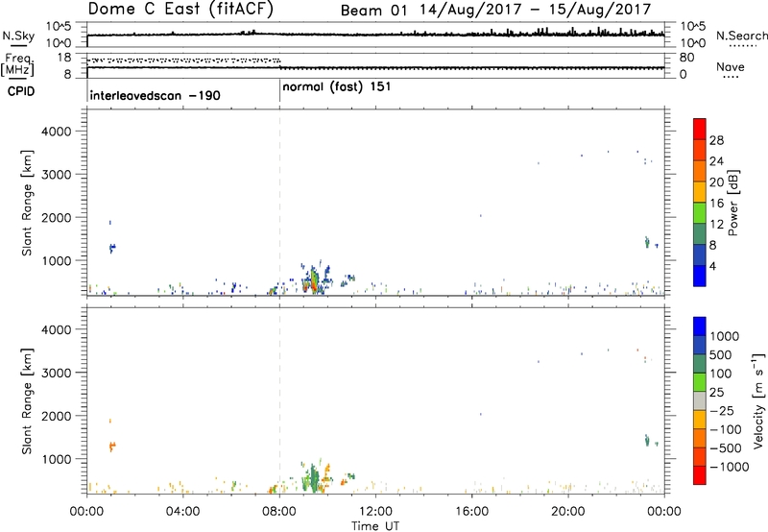This screenshot has height=532, width=768.
Task: Click the 'Power [dB]' colorbar title
Action: pyautogui.click(x=733, y=203)
